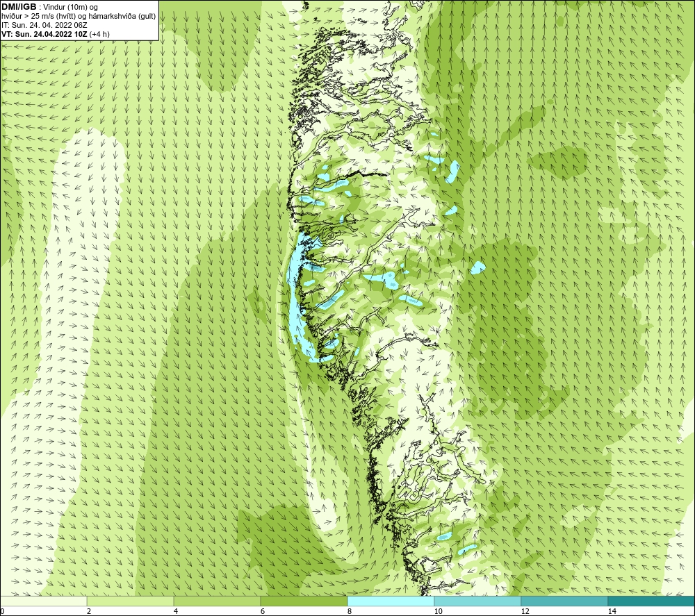Viewport: 695px width, 616px height.
Task: Click the scale label '12'
Action: (x=525, y=611)
